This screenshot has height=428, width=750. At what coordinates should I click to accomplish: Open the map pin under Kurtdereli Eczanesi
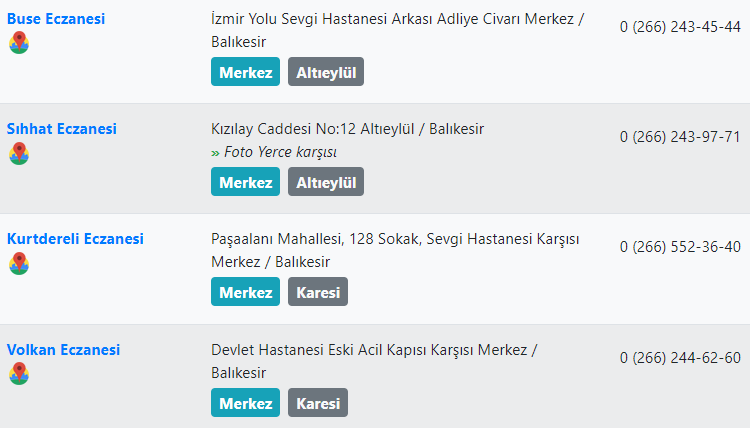(19, 263)
